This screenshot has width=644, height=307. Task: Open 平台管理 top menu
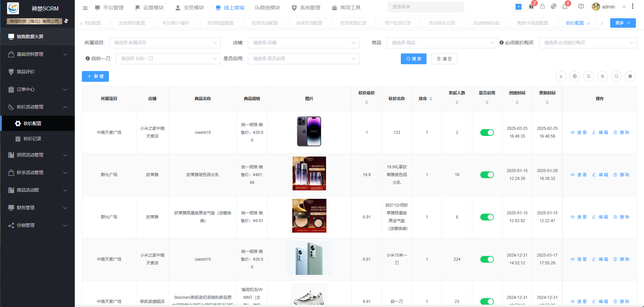(109, 8)
